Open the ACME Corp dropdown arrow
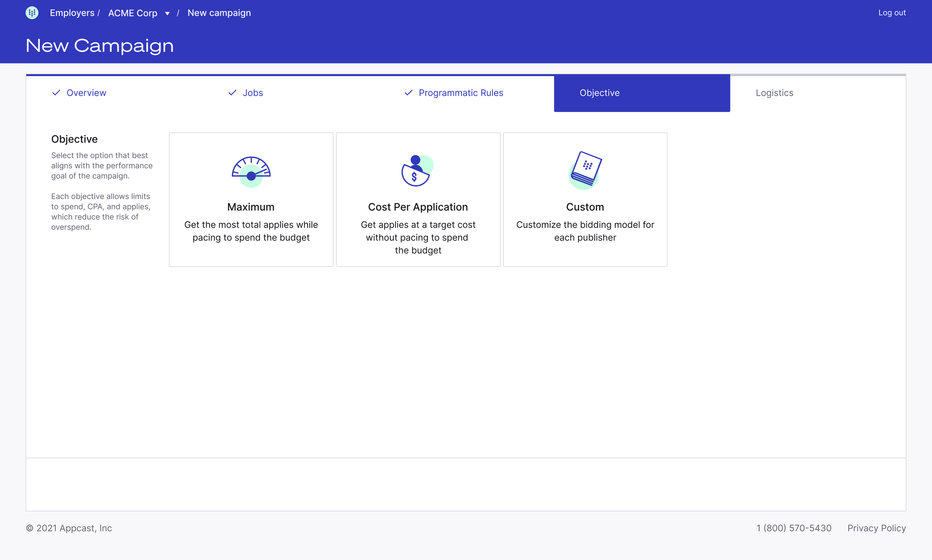932x560 pixels. point(167,13)
